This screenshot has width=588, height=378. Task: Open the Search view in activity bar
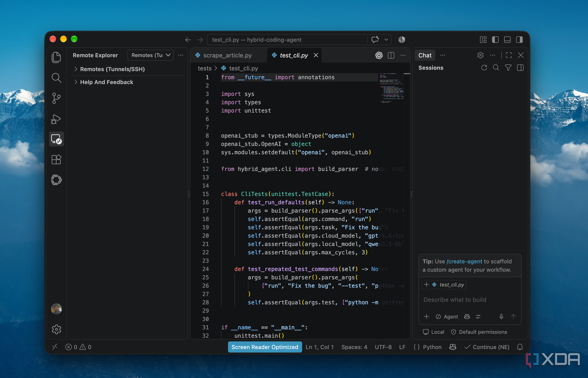tap(56, 78)
